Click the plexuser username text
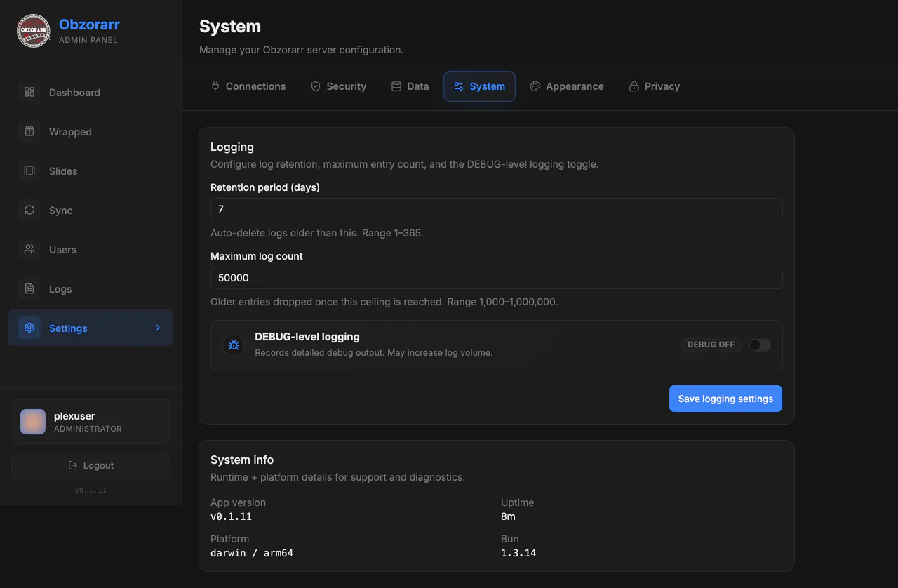 74,416
